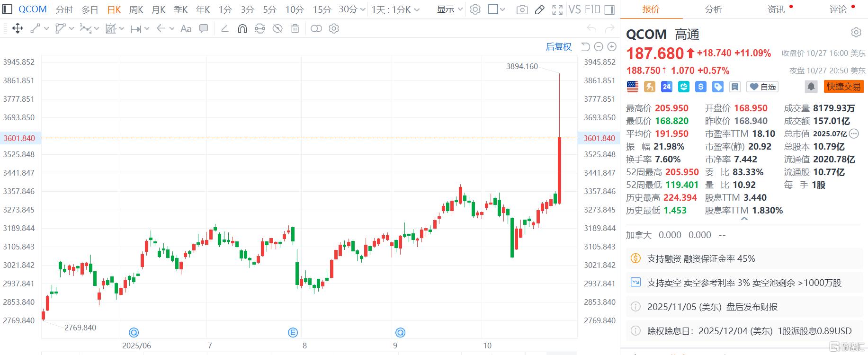
Task: Open quote panel settings gear beside 高通
Action: 856,33
